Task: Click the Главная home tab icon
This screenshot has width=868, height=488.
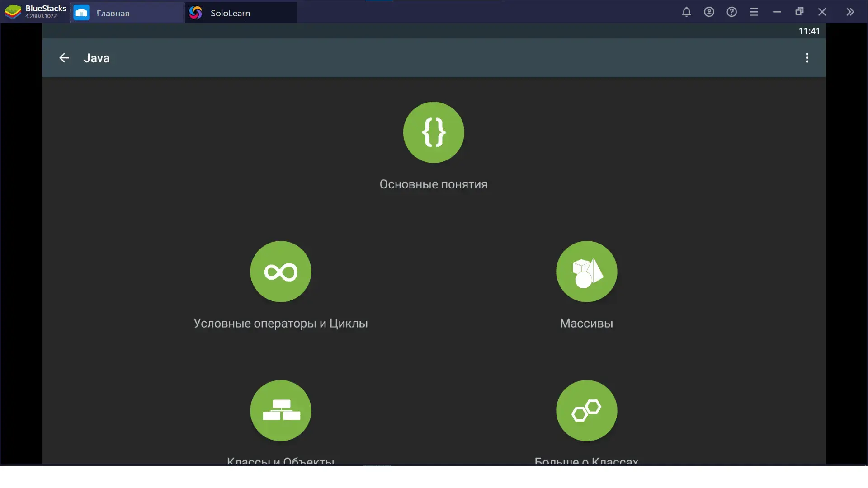Action: [x=81, y=13]
